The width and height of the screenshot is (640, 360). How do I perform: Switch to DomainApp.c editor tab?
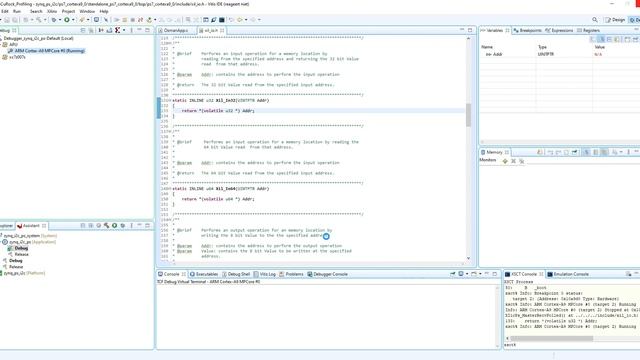[x=176, y=31]
